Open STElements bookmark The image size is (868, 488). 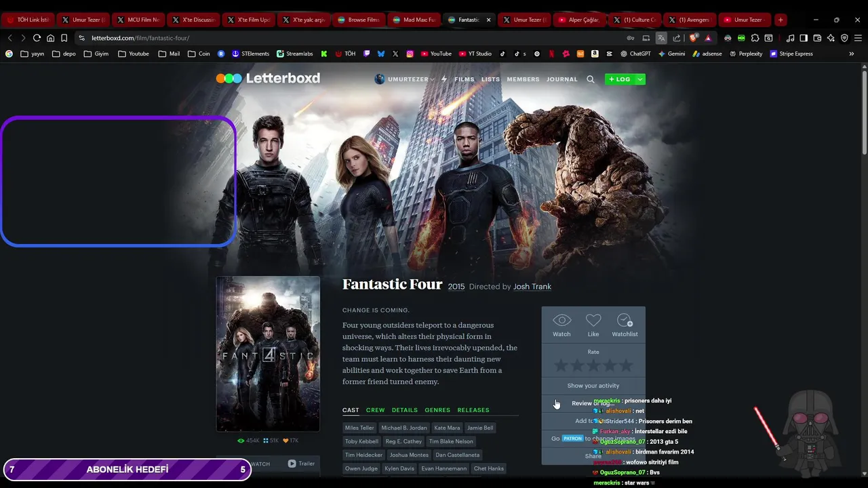coord(250,54)
